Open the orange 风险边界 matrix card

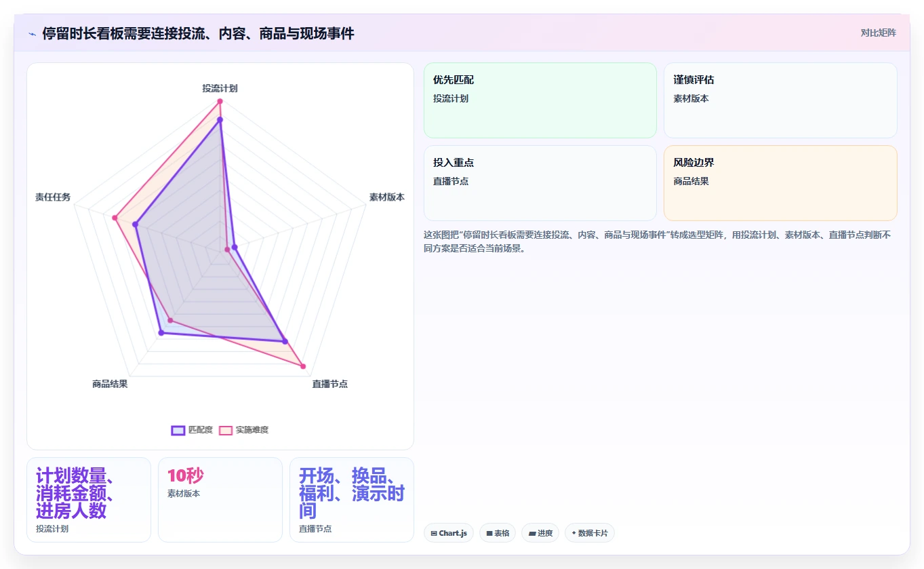click(780, 183)
